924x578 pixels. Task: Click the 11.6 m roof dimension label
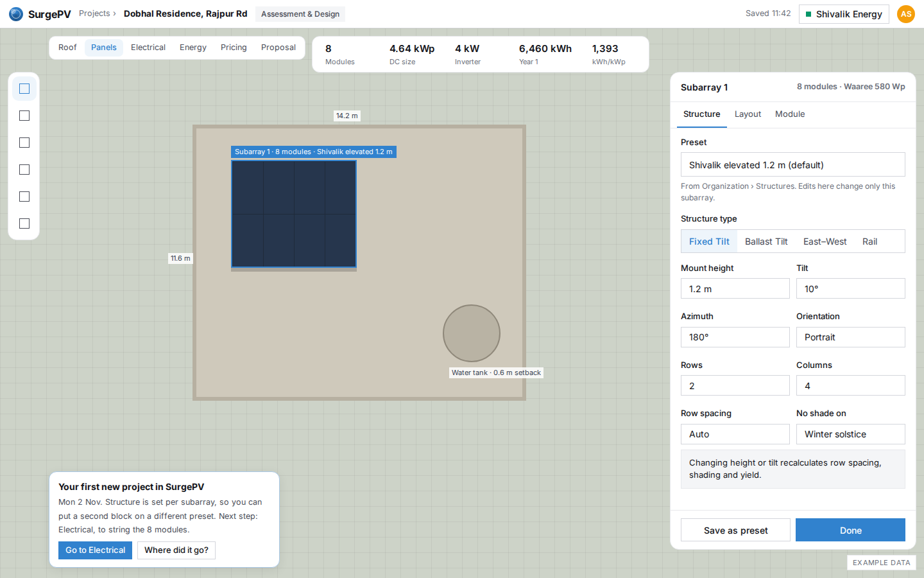coord(180,258)
